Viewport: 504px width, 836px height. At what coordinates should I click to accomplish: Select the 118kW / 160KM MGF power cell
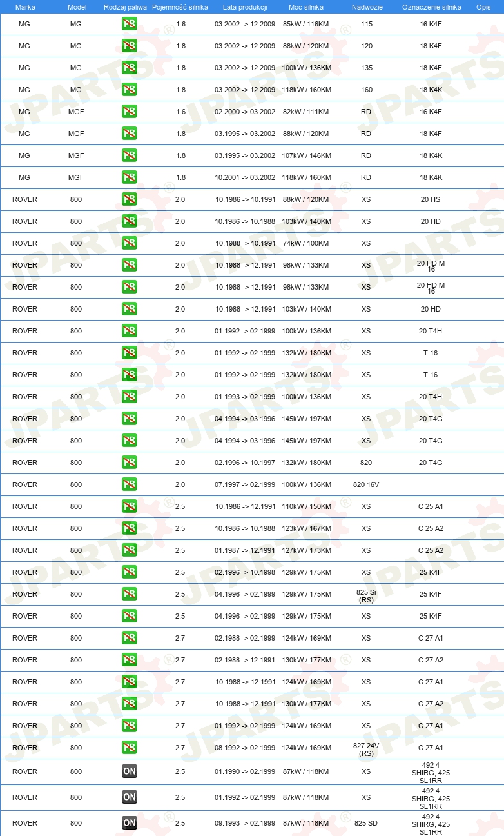(x=306, y=177)
